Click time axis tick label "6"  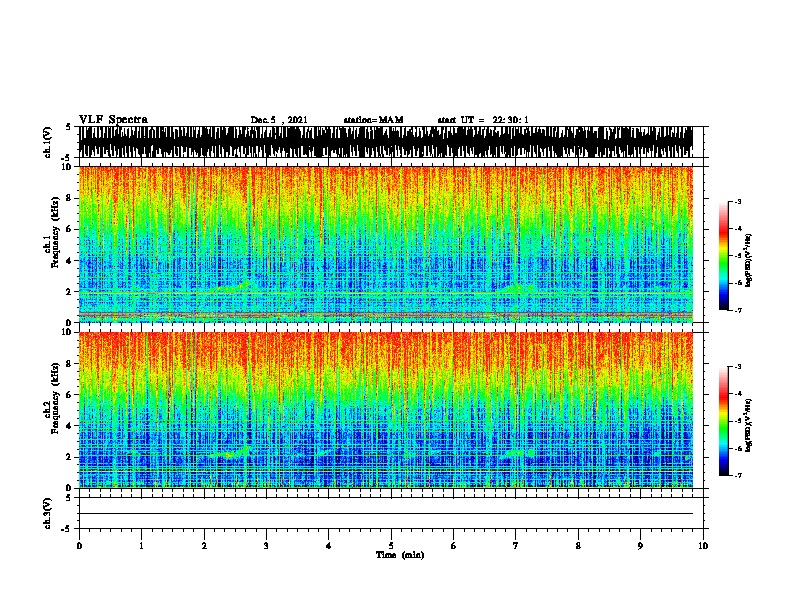click(x=454, y=546)
